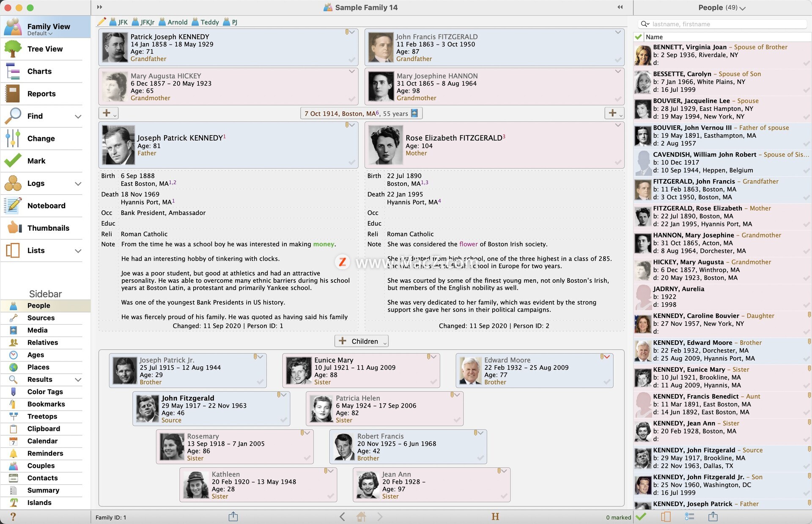The image size is (812, 524).
Task: Jump to JFK bookmark
Action: tap(118, 22)
